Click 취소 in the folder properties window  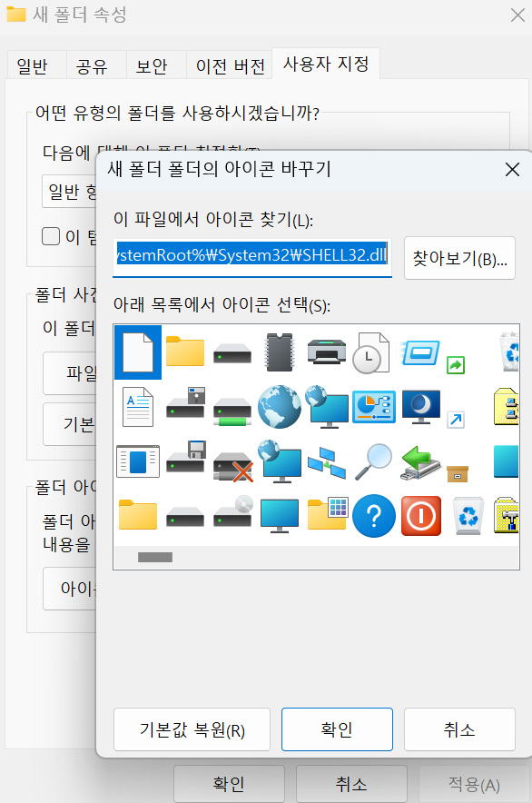click(351, 784)
